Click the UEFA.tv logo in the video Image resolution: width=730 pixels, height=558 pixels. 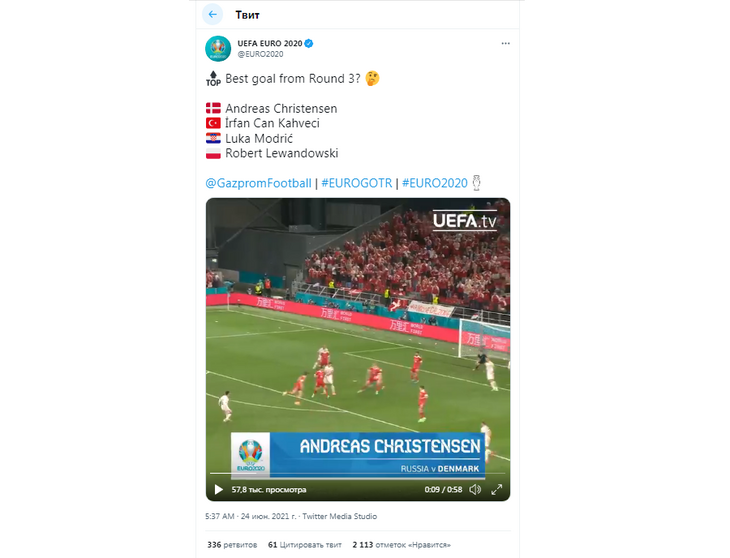[465, 221]
